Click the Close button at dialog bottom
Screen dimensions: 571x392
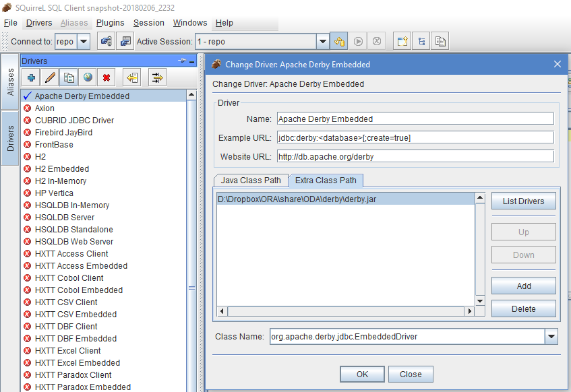click(x=411, y=374)
